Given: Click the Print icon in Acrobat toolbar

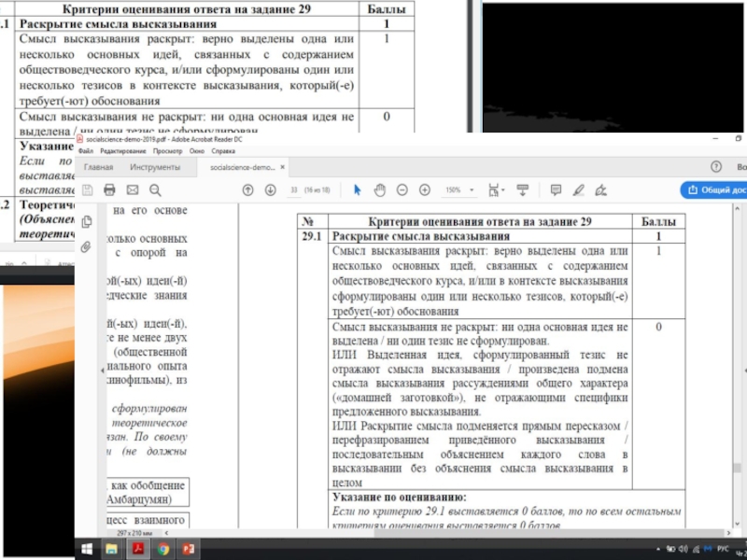Looking at the screenshot, I should (109, 189).
